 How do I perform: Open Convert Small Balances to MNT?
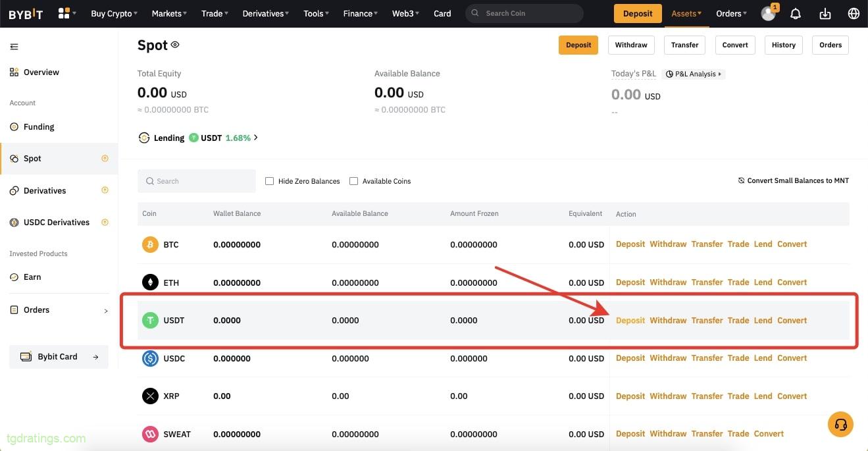pos(794,181)
